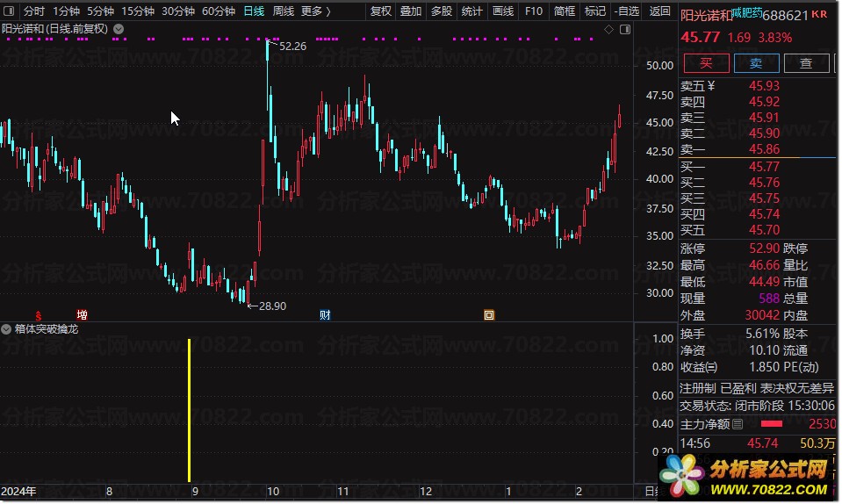Select the 1分钟 period tab
Screen dimensions: 842x504
click(x=66, y=11)
